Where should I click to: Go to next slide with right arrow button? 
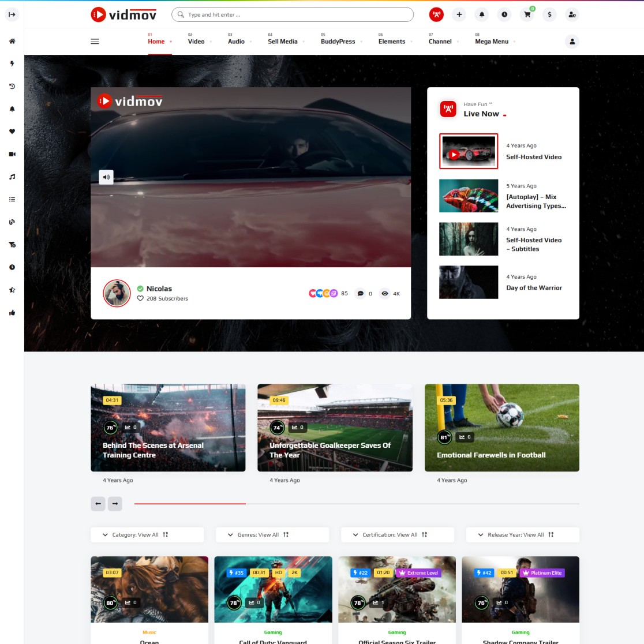115,504
